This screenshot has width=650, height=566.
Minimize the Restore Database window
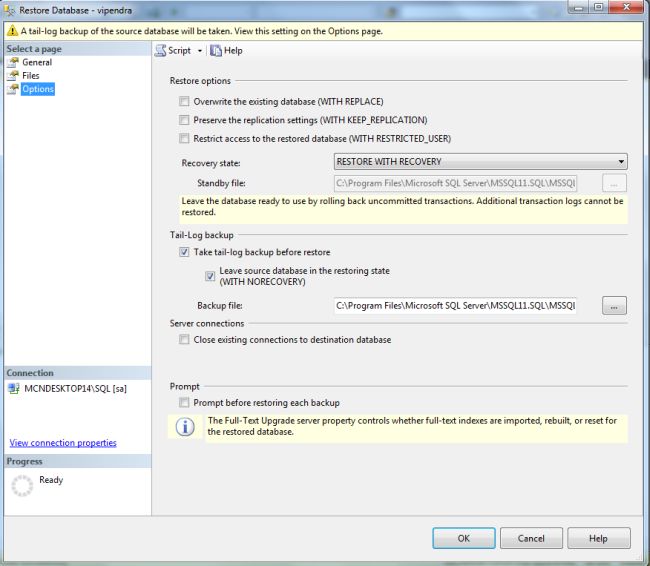[579, 7]
